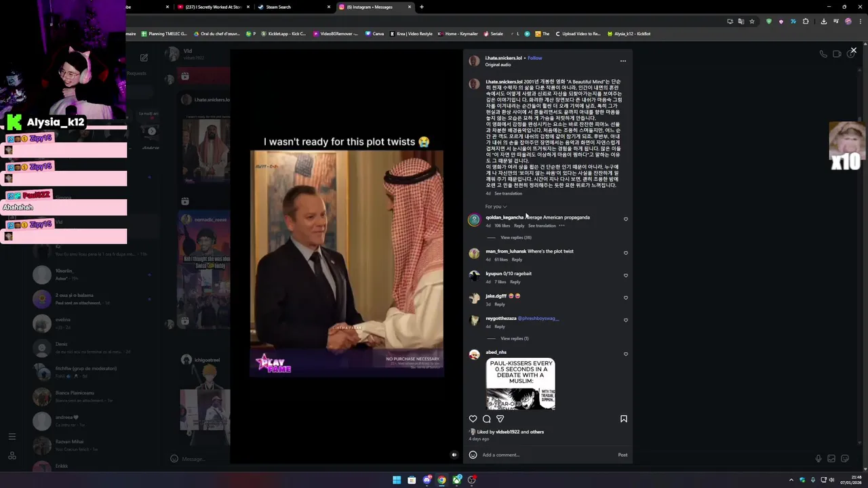The width and height of the screenshot is (868, 488).
Task: Open post options three-dot menu
Action: [623, 61]
